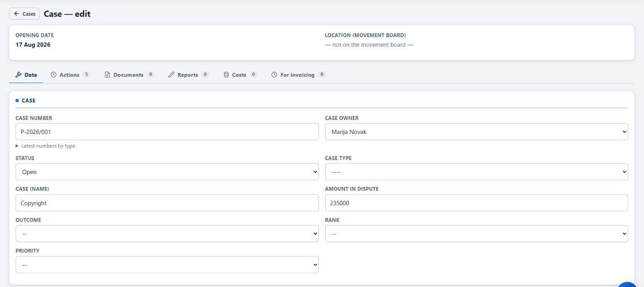Click the database icon beside Costs
The image size is (644, 287).
226,75
